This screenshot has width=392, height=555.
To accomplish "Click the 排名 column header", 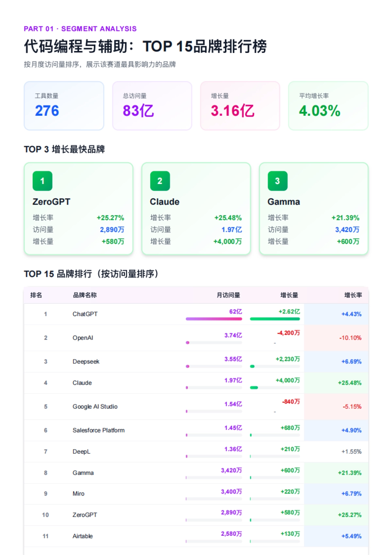I will coord(36,295).
